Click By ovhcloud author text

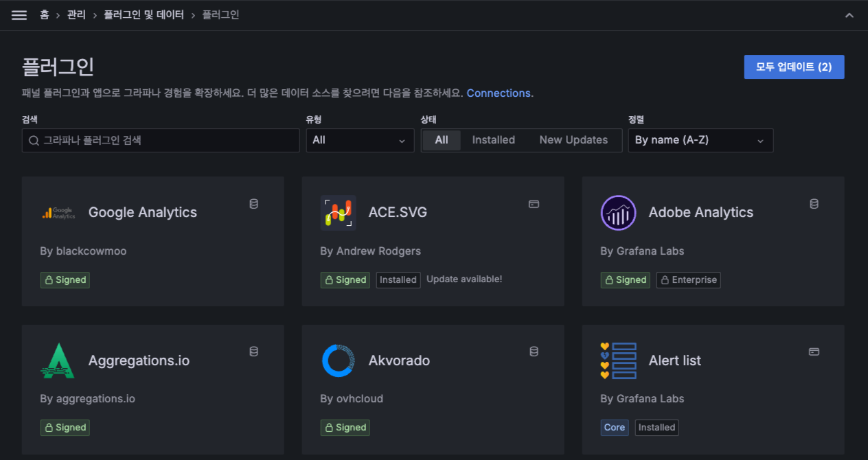click(352, 399)
